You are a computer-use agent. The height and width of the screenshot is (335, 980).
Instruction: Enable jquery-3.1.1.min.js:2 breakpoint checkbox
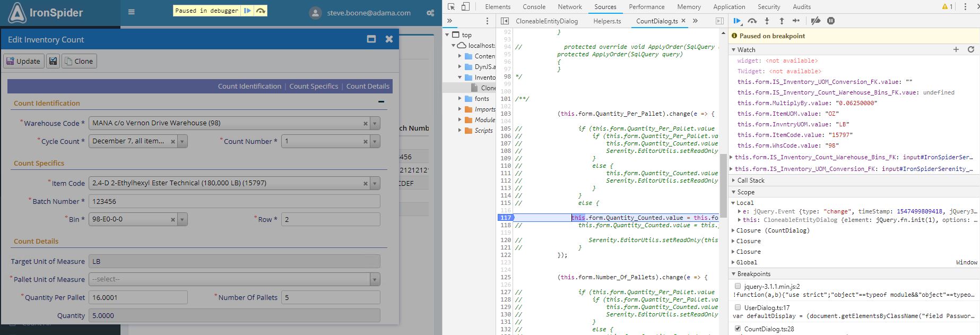[738, 286]
